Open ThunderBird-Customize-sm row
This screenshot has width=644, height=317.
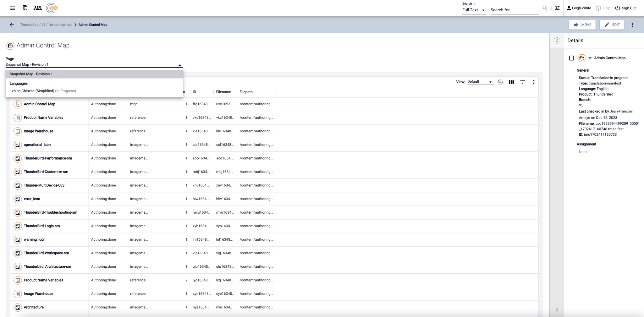pyautogui.click(x=46, y=172)
